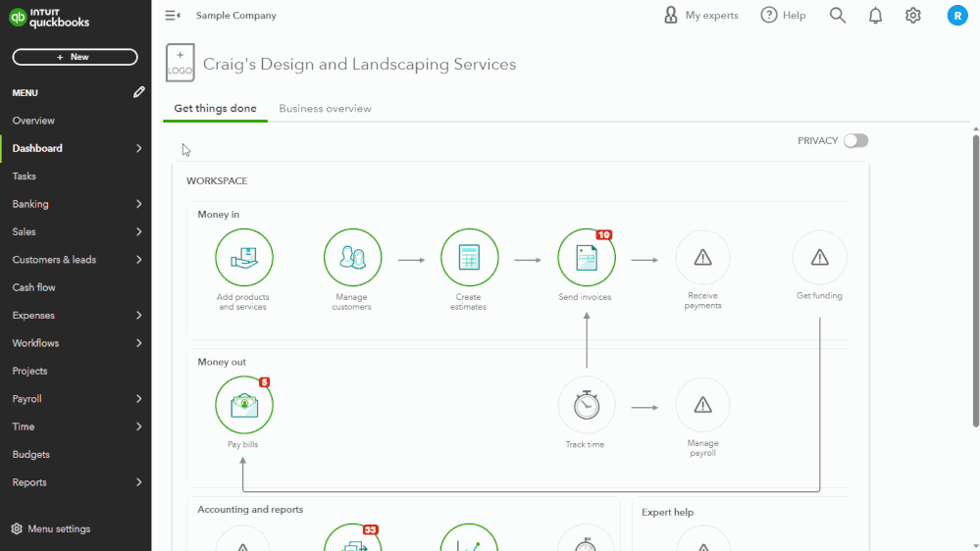The width and height of the screenshot is (980, 551).
Task: Open Banking in the sidebar
Action: [30, 204]
